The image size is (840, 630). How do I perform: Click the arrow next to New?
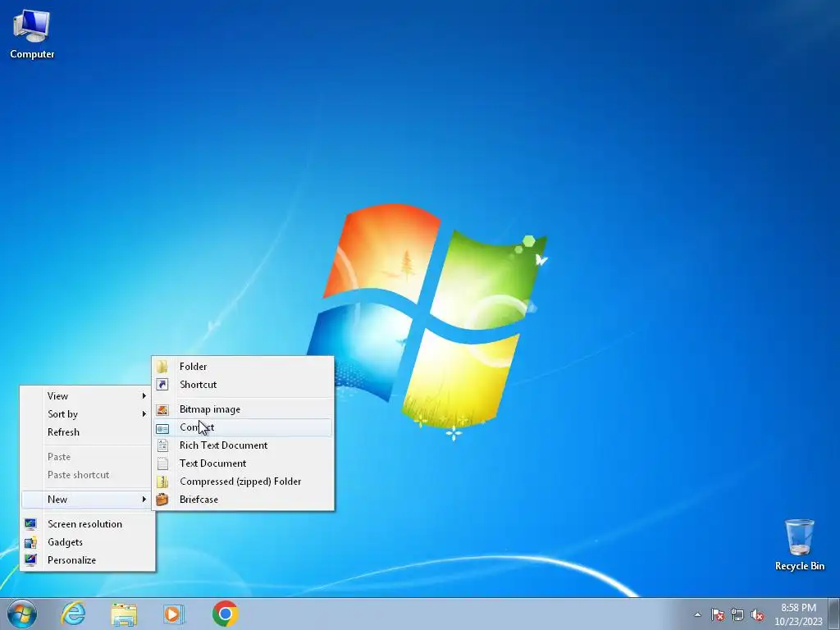pos(144,500)
